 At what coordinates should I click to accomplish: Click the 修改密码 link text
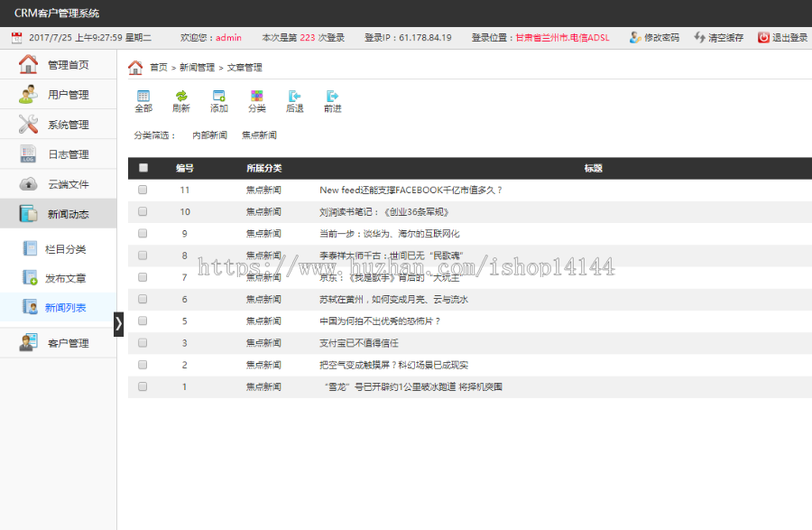point(661,37)
